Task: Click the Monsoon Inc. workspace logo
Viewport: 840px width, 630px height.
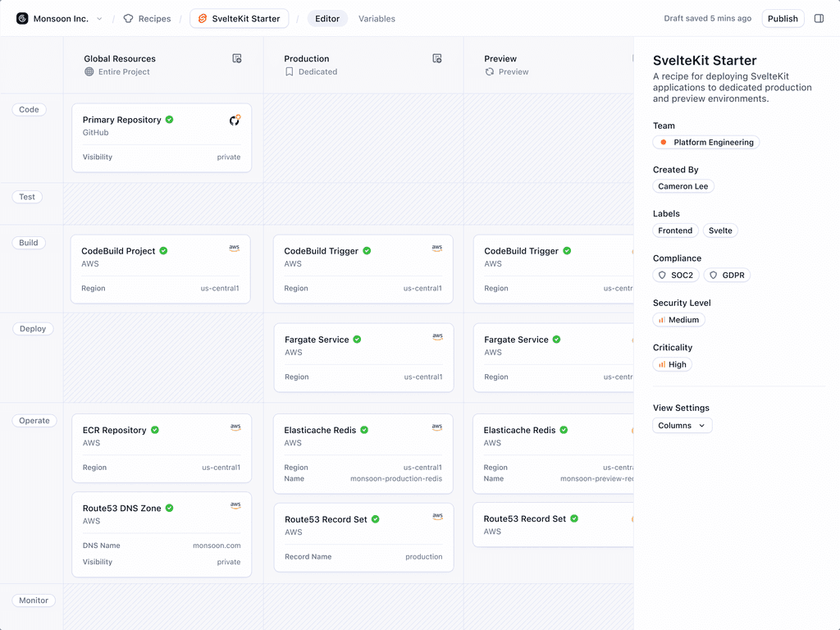Action: click(22, 17)
